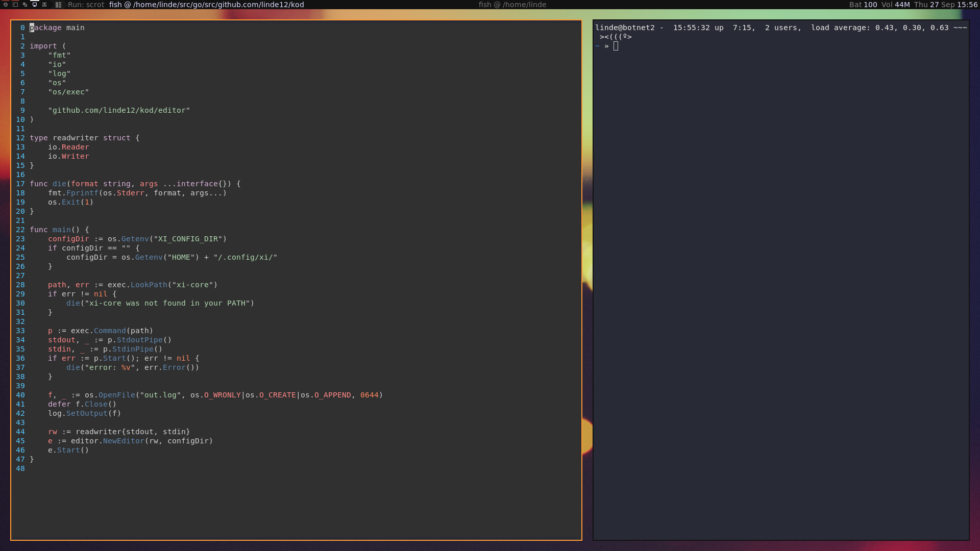
Task: Click the 'func main()' declaration line
Action: tap(59, 230)
